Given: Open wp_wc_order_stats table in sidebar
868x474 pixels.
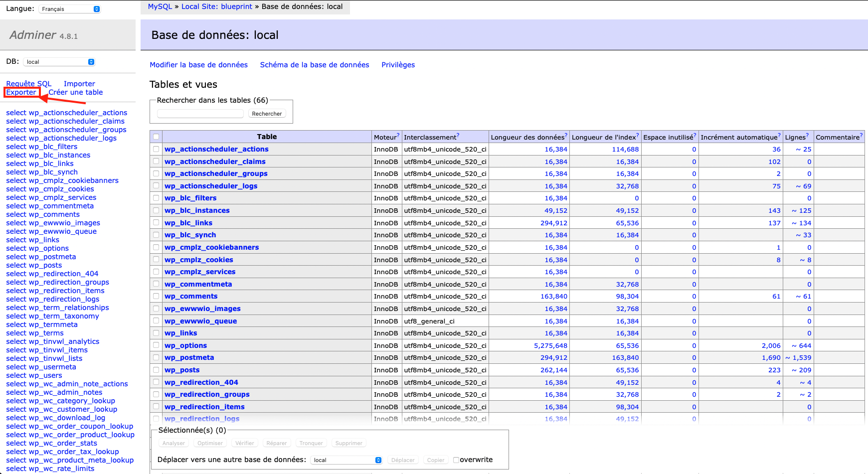Looking at the screenshot, I should tap(63, 443).
